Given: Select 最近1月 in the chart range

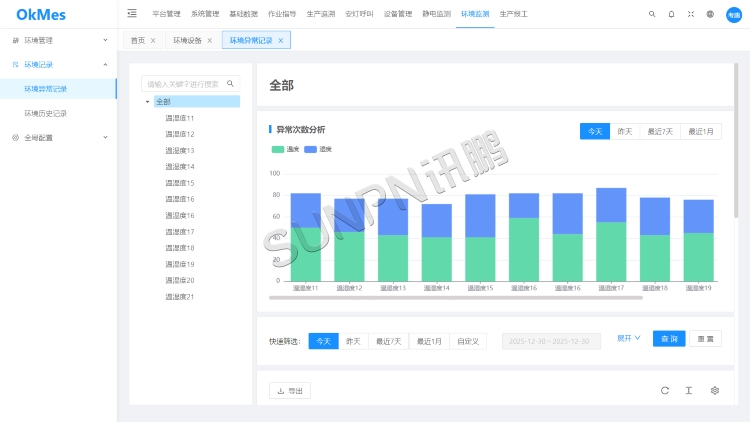Looking at the screenshot, I should pos(701,131).
